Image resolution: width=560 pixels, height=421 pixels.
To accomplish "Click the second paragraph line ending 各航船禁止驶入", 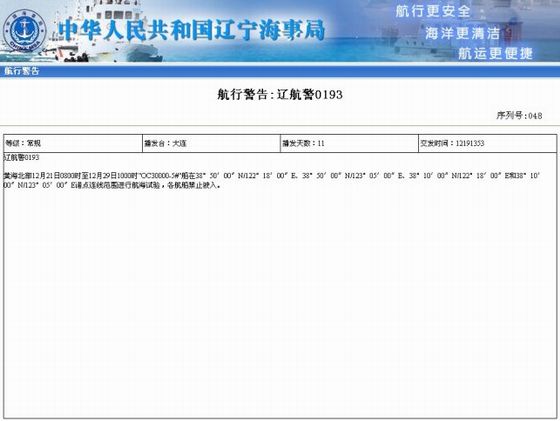I will [x=111, y=185].
